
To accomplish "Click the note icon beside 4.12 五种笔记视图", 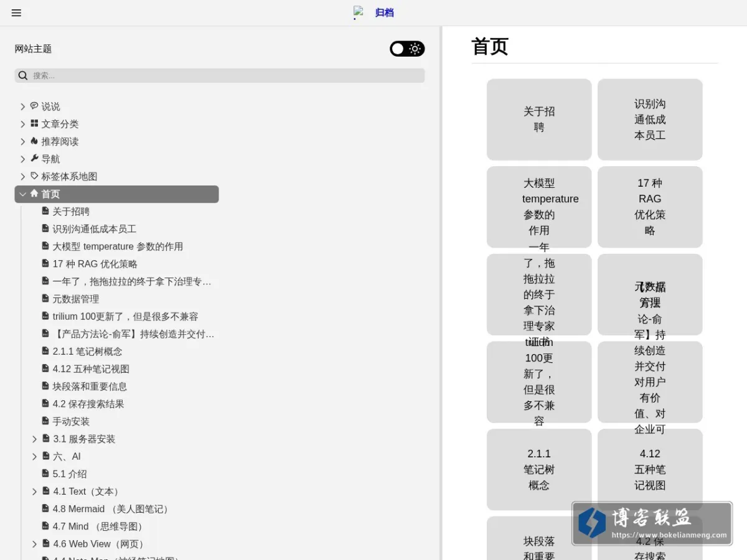I will pyautogui.click(x=45, y=368).
